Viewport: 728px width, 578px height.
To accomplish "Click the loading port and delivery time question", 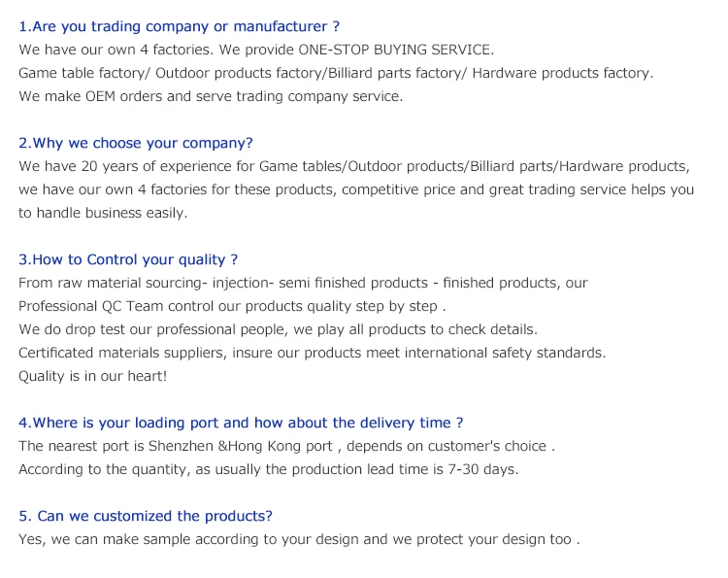I will [241, 423].
